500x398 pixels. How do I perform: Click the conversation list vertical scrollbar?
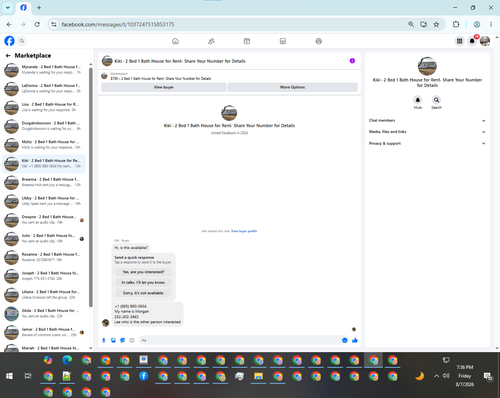point(91,187)
